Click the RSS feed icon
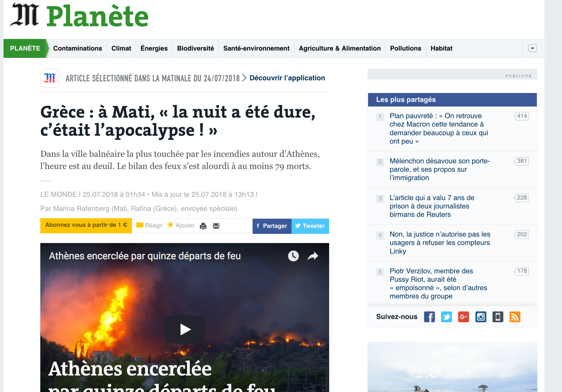This screenshot has width=562, height=392. pyautogui.click(x=515, y=317)
